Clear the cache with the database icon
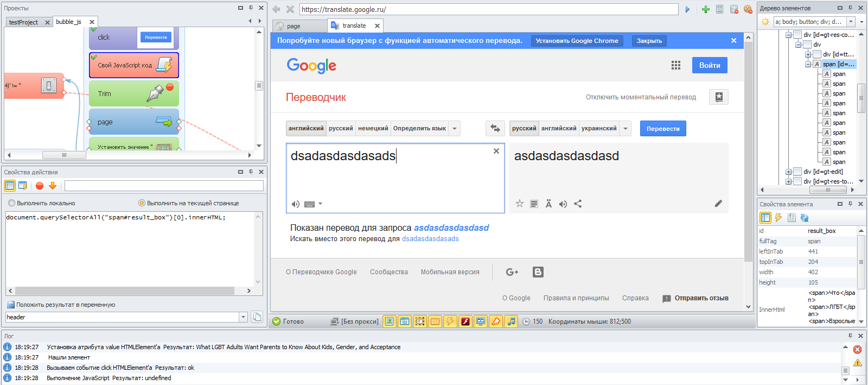This screenshot has width=868, height=385. point(734,9)
